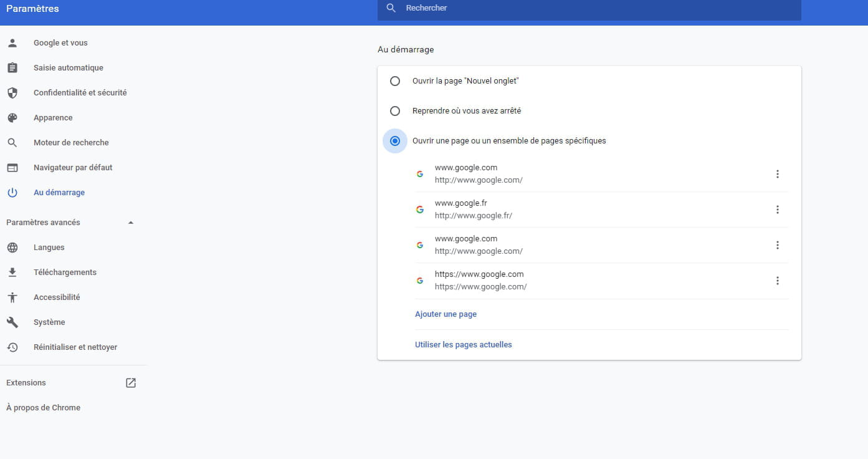Viewport: 868px width, 459px height.
Task: Click the palette icon for Apparence
Action: [12, 118]
